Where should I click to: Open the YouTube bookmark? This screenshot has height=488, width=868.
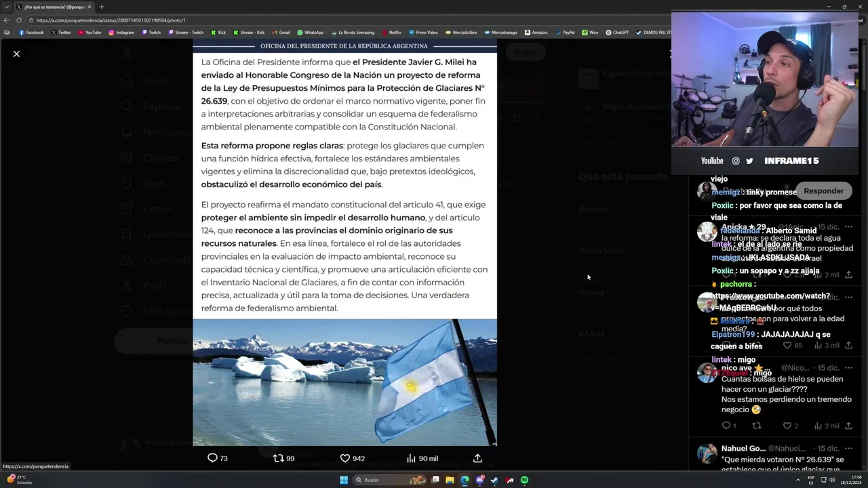click(90, 33)
